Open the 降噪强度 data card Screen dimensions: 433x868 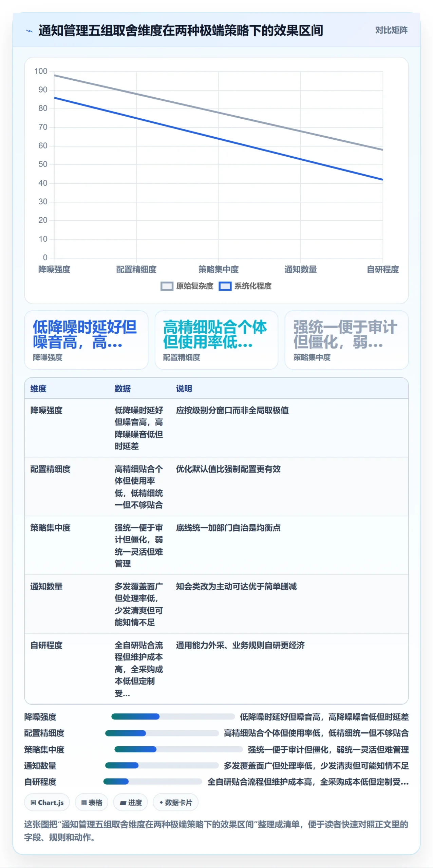tap(86, 340)
